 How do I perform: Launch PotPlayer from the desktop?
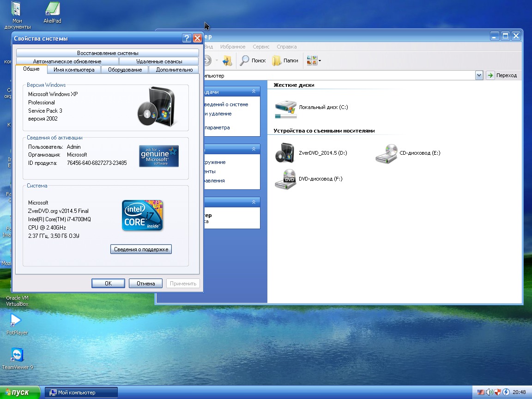click(x=17, y=320)
